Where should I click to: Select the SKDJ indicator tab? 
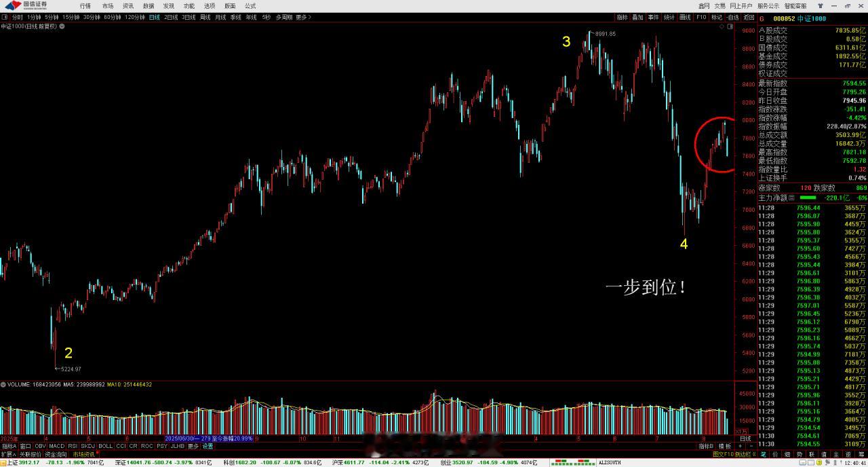[x=88, y=446]
